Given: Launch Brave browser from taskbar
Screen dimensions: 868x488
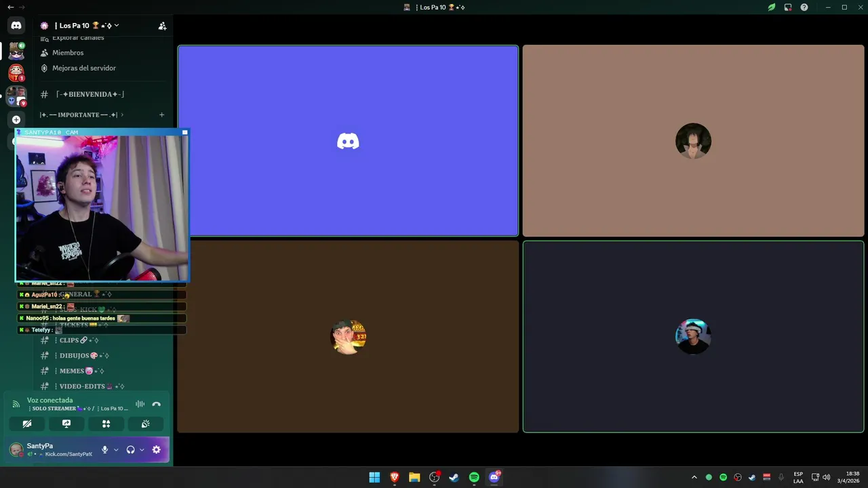Looking at the screenshot, I should [x=394, y=477].
